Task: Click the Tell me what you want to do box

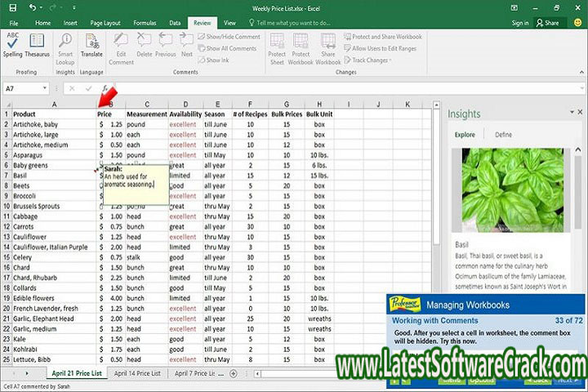Action: point(289,23)
